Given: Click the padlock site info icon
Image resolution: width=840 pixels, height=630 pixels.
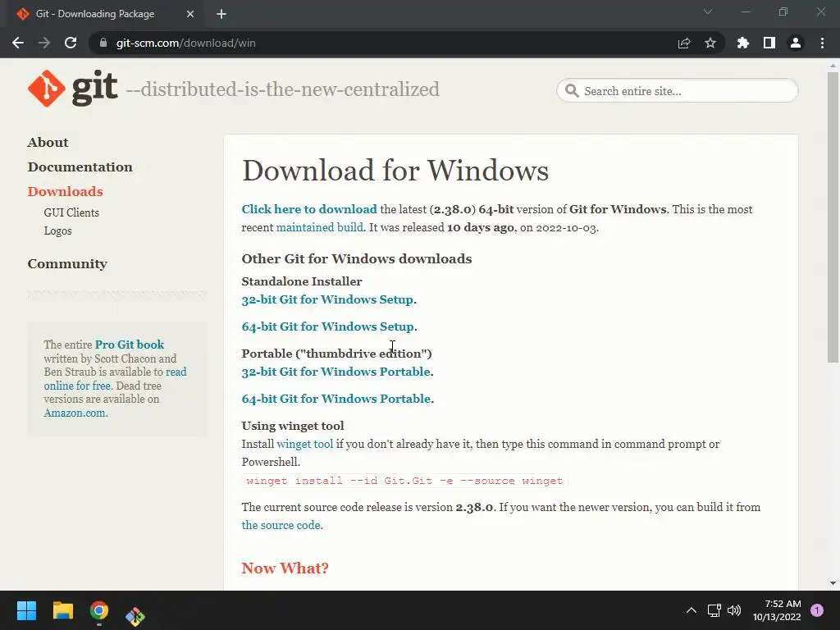Looking at the screenshot, I should click(103, 43).
